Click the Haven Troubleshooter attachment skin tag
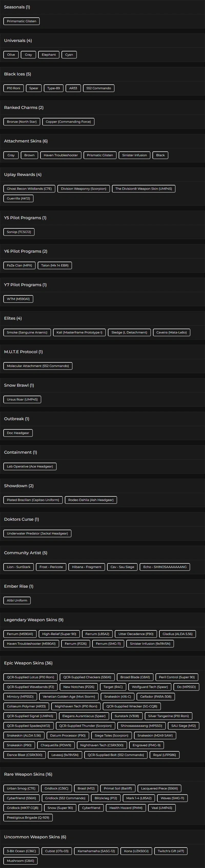The image size is (205, 868). (x=60, y=155)
